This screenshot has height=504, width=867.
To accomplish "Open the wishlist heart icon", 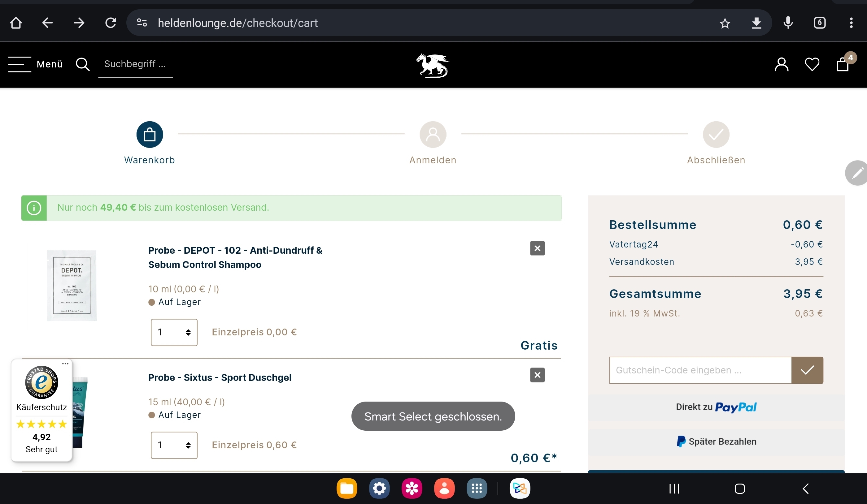I will [812, 64].
